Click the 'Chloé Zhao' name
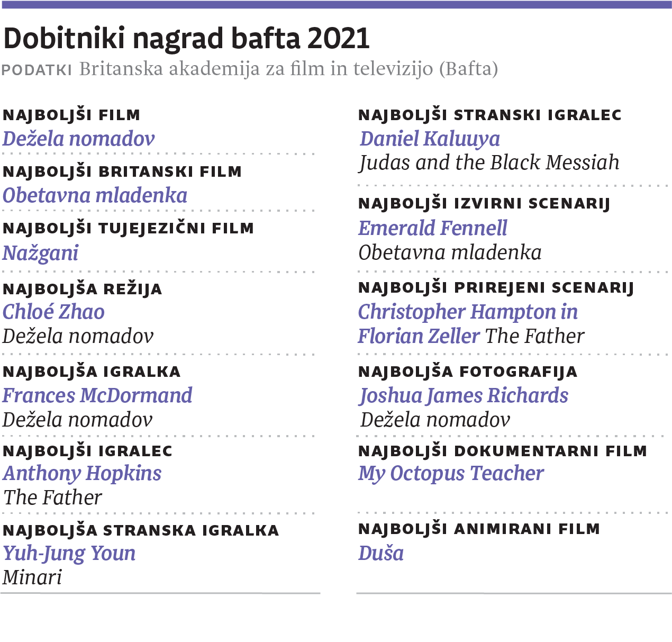The height and width of the screenshot is (642, 672). click(53, 312)
